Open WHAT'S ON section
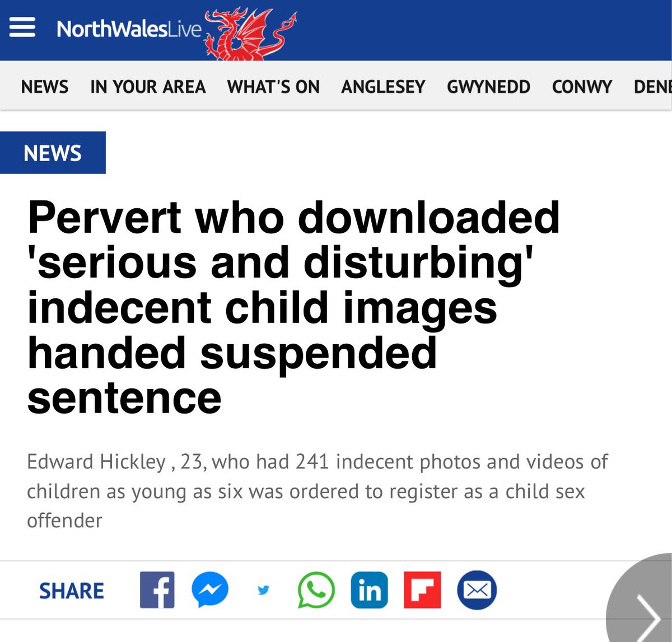This screenshot has height=642, width=672. [273, 87]
